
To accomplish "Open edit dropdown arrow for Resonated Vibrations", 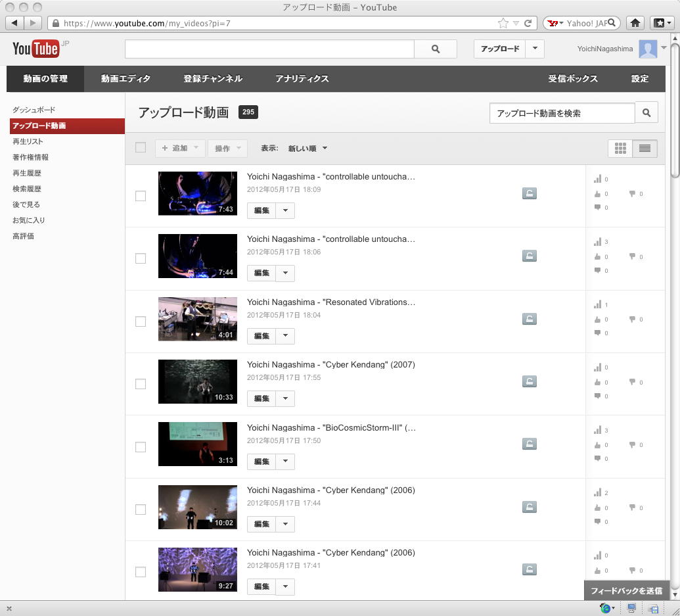I will tap(285, 336).
